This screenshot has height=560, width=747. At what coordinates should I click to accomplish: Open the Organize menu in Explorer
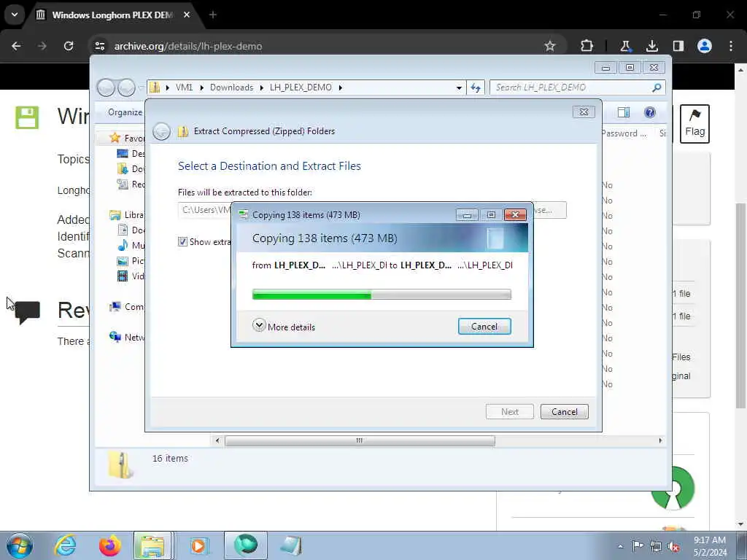(125, 112)
